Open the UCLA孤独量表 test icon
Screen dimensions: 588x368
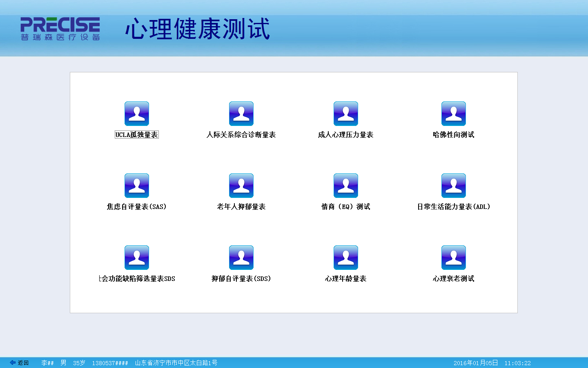pyautogui.click(x=136, y=114)
